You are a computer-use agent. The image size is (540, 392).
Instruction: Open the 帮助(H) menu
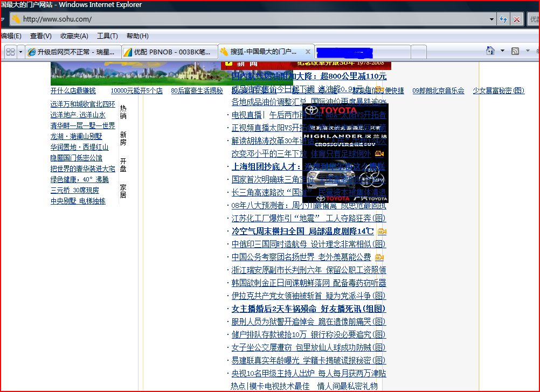pos(137,36)
